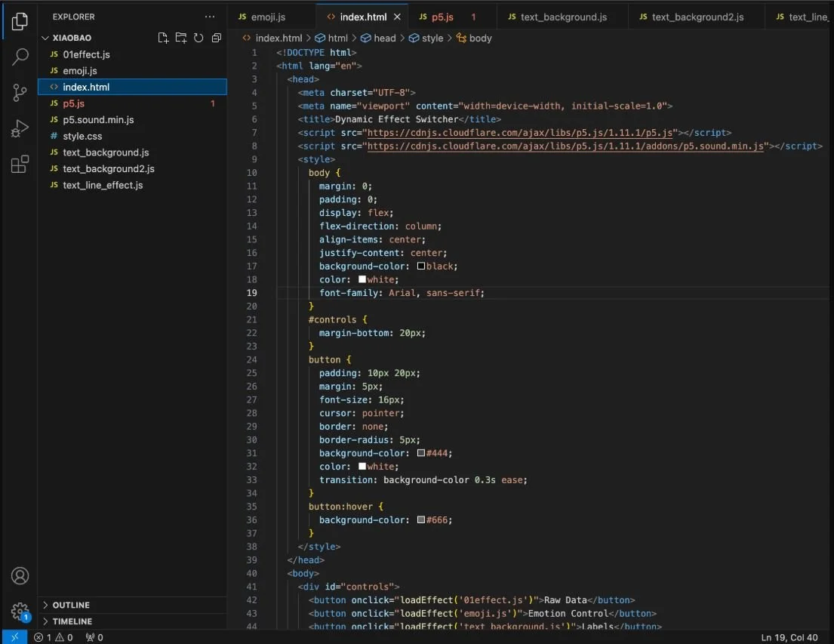The height and width of the screenshot is (644, 834).
Task: Click the Refresh Explorer icon
Action: 198,38
